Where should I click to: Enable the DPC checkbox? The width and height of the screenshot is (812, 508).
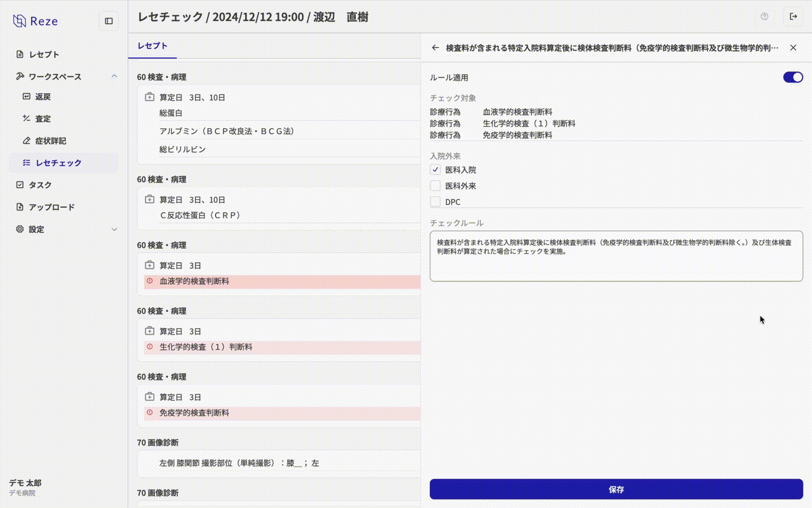pyautogui.click(x=435, y=202)
